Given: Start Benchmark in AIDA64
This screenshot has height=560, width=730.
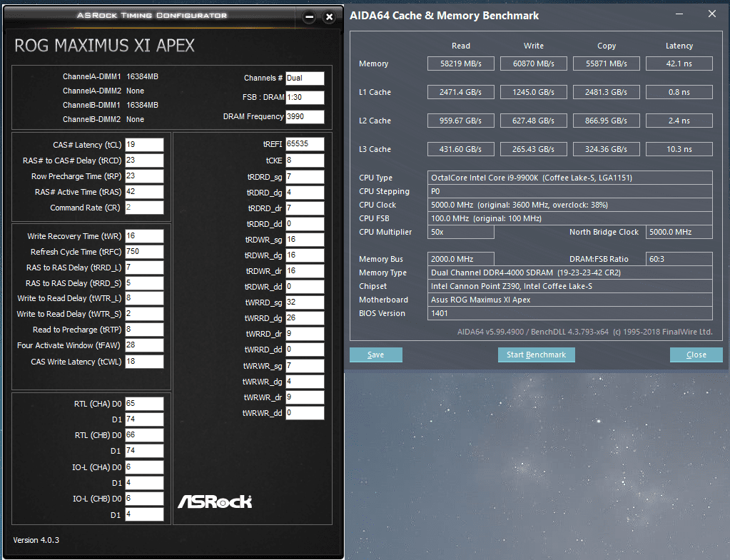Looking at the screenshot, I should click(537, 355).
